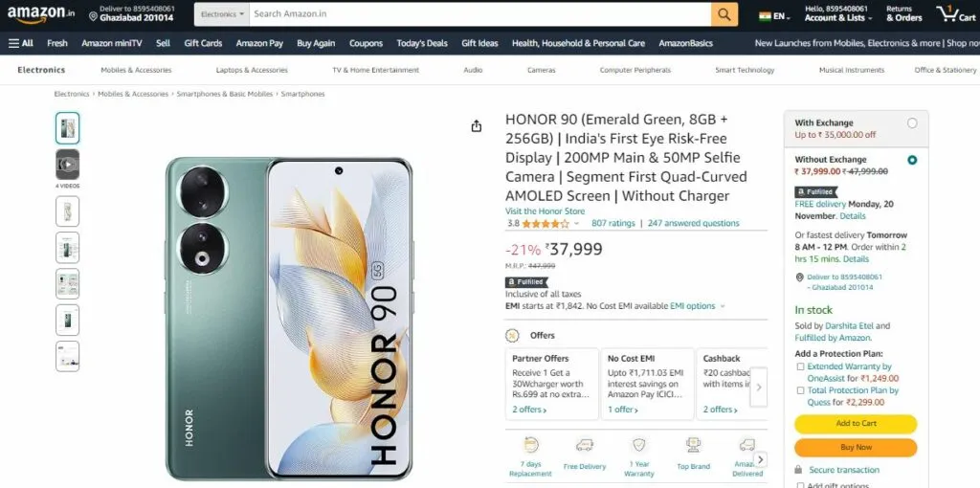Go to Amazon.in home logo
Viewport: 980px width, 488px height.
pos(41,13)
